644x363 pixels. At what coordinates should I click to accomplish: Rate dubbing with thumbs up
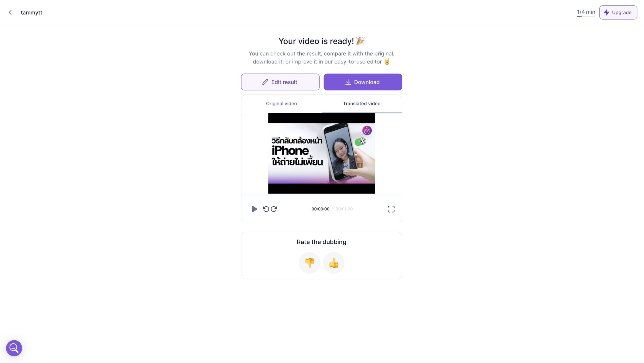(334, 263)
